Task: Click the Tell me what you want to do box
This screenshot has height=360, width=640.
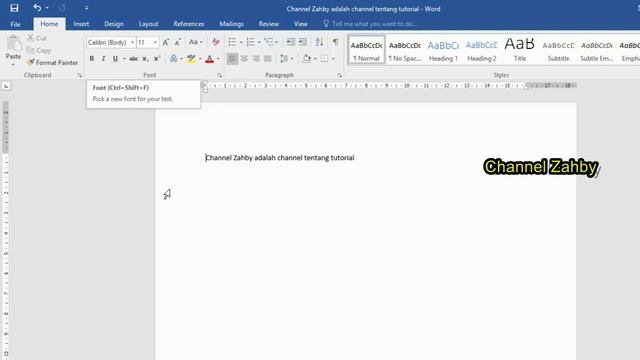Action: click(x=371, y=24)
